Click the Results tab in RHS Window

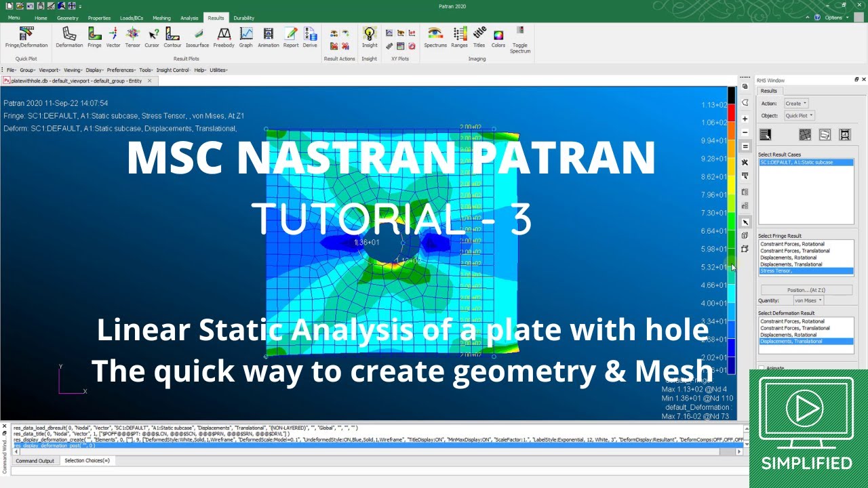click(769, 91)
